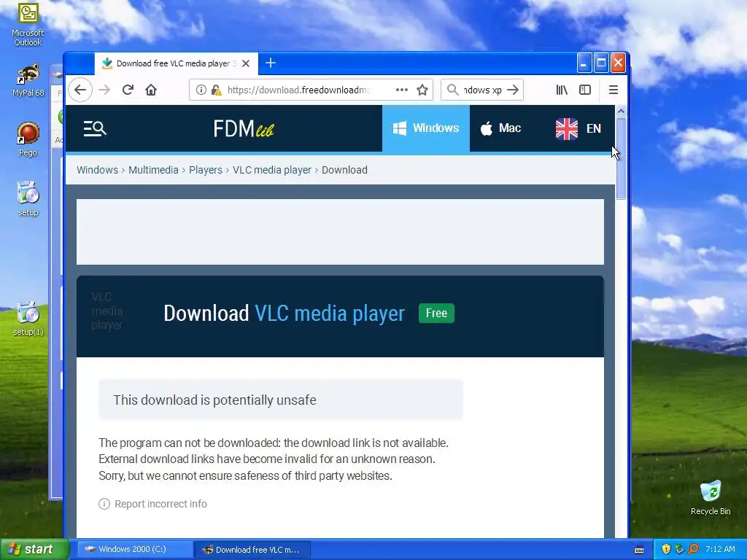747x560 pixels.
Task: Select the Windows platform tab
Action: 426,128
